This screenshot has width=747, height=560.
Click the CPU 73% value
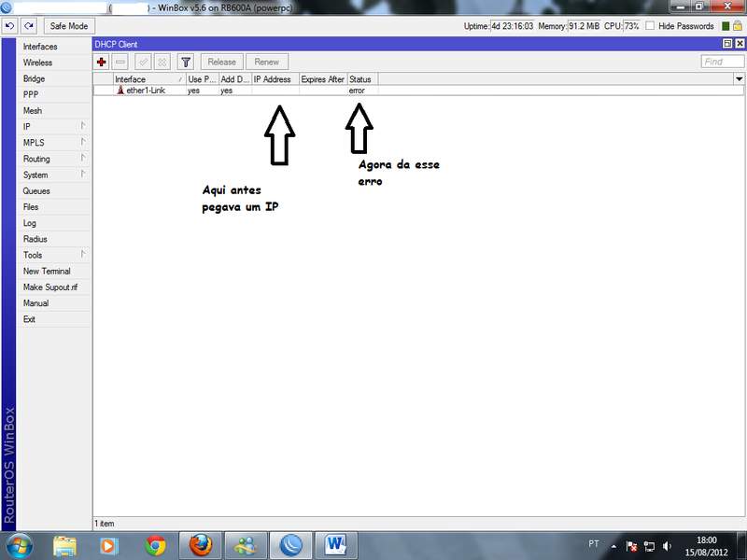click(632, 26)
